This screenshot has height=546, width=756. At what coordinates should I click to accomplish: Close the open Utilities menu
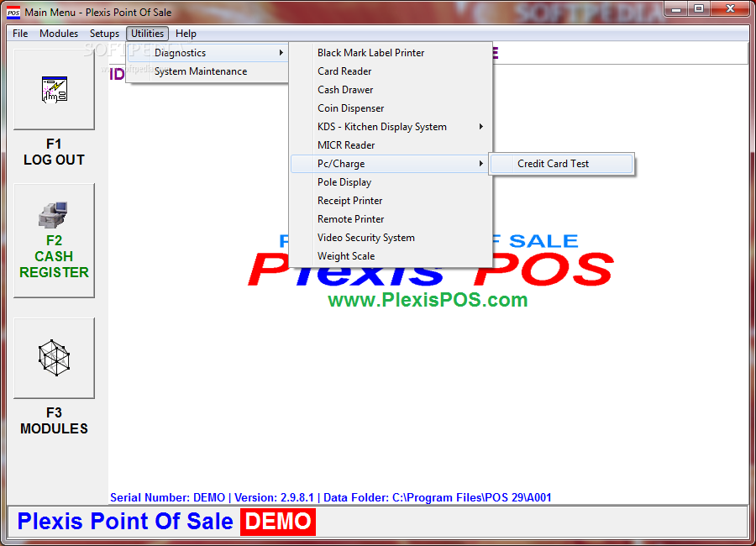coord(147,34)
